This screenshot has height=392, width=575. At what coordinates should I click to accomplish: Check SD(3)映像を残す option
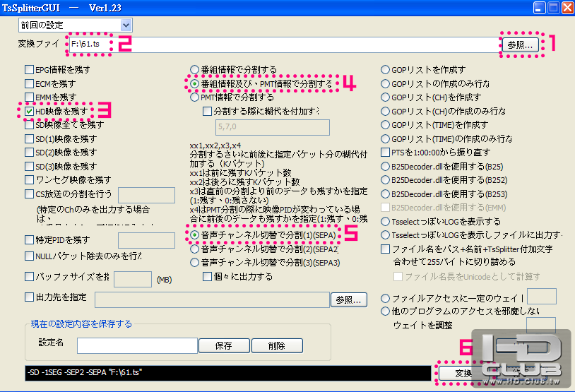click(x=30, y=166)
